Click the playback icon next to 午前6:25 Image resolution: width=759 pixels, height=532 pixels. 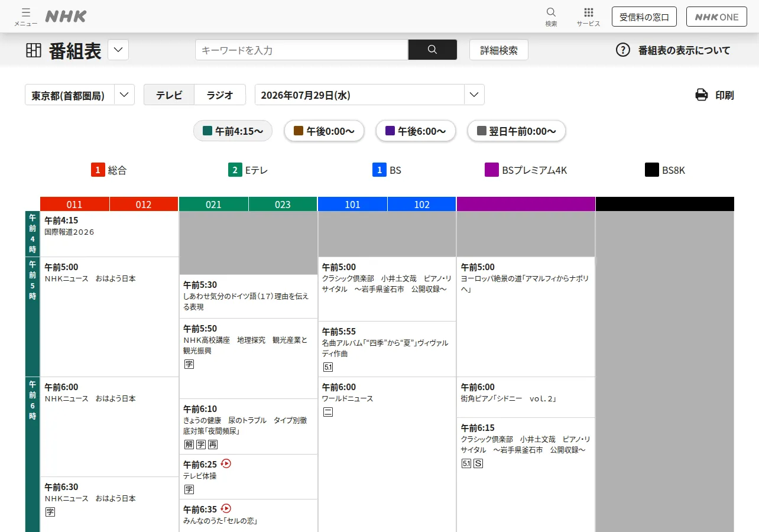[226, 463]
